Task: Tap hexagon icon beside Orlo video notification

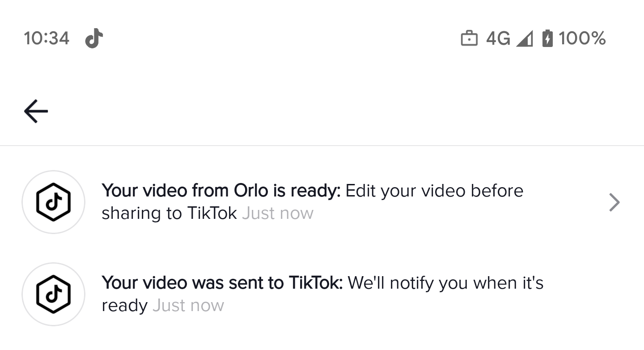Action: click(53, 202)
